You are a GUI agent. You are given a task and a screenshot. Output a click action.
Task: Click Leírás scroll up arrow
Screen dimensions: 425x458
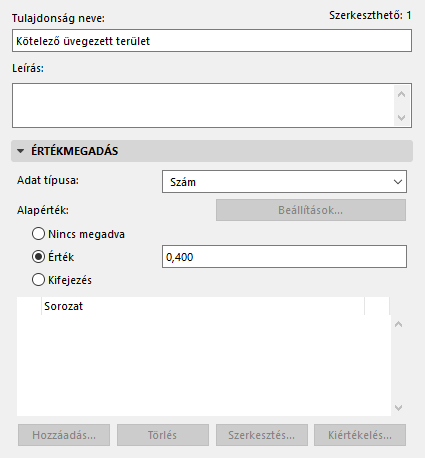pyautogui.click(x=401, y=94)
